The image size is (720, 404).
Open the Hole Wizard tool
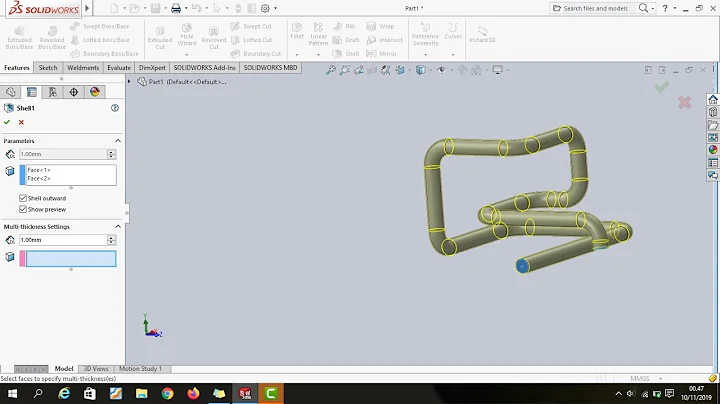click(x=187, y=35)
